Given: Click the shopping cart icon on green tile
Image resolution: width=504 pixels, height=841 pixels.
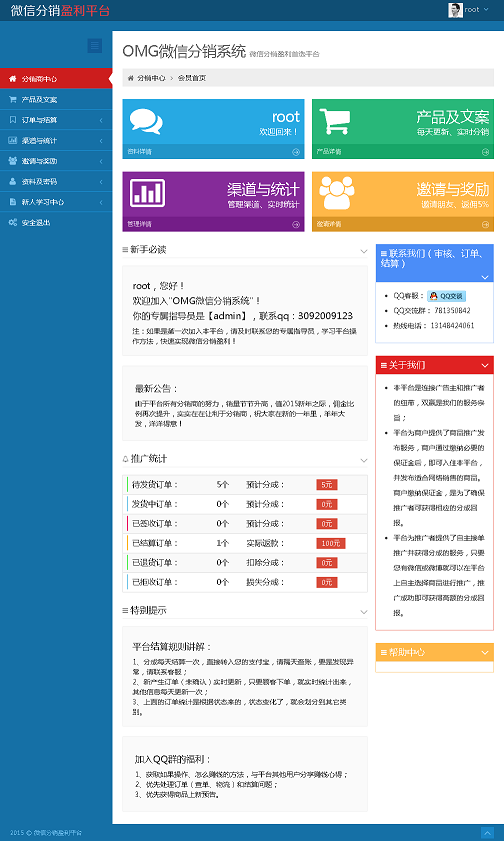Looking at the screenshot, I should (x=335, y=122).
